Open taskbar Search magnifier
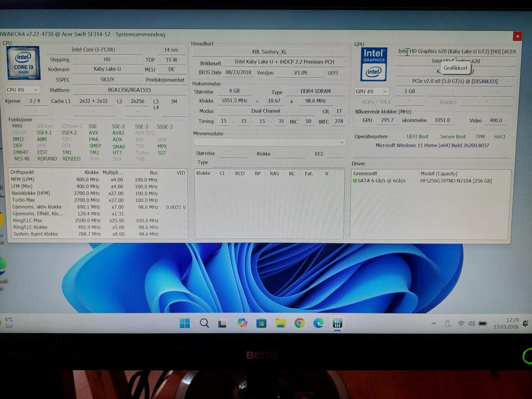Viewport: 532px width, 399px height. pyautogui.click(x=204, y=323)
